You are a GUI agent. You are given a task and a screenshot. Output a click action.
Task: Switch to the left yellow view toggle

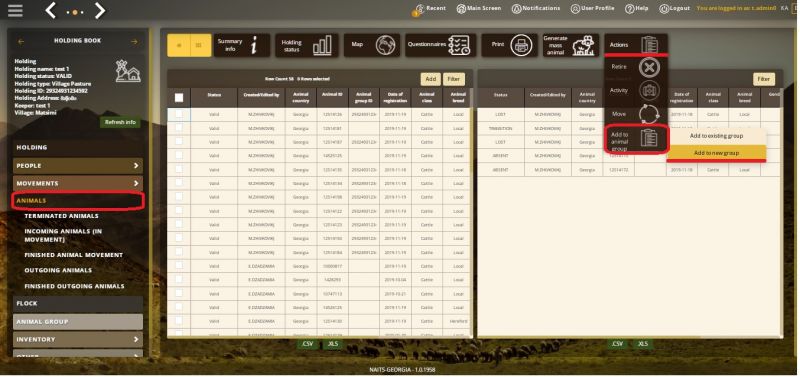178,45
